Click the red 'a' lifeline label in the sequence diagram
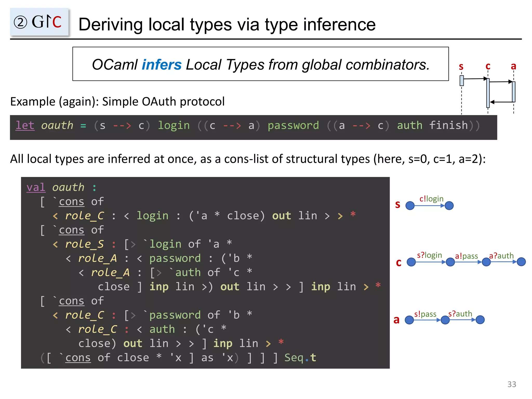532x399 pixels. point(514,66)
